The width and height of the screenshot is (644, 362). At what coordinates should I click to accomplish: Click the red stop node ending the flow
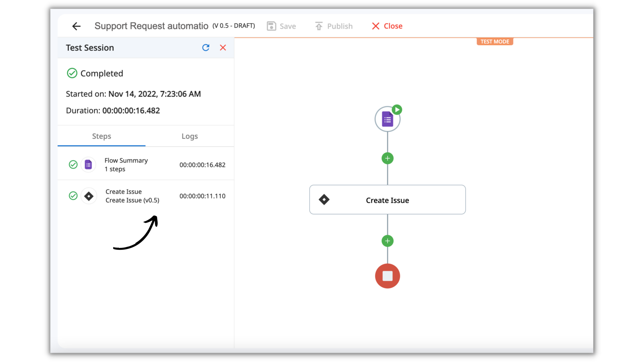click(387, 276)
